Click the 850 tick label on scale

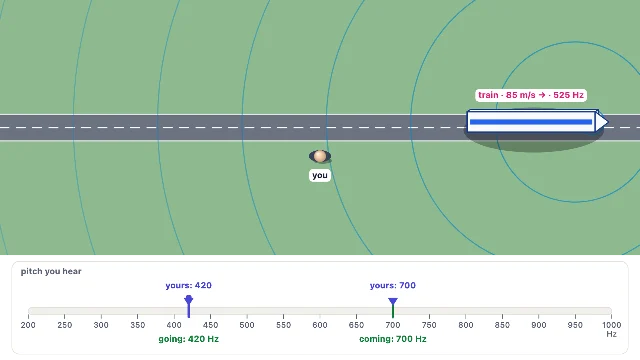[x=502, y=325]
